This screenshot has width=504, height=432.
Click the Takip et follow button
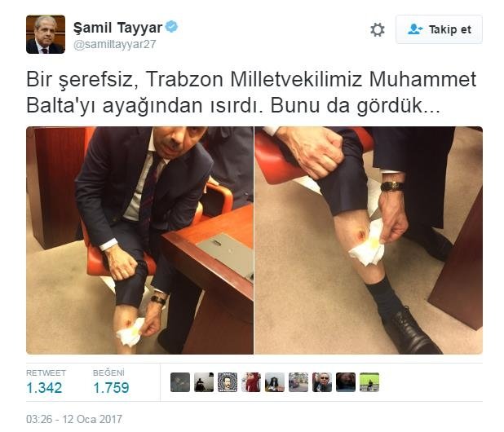[439, 29]
